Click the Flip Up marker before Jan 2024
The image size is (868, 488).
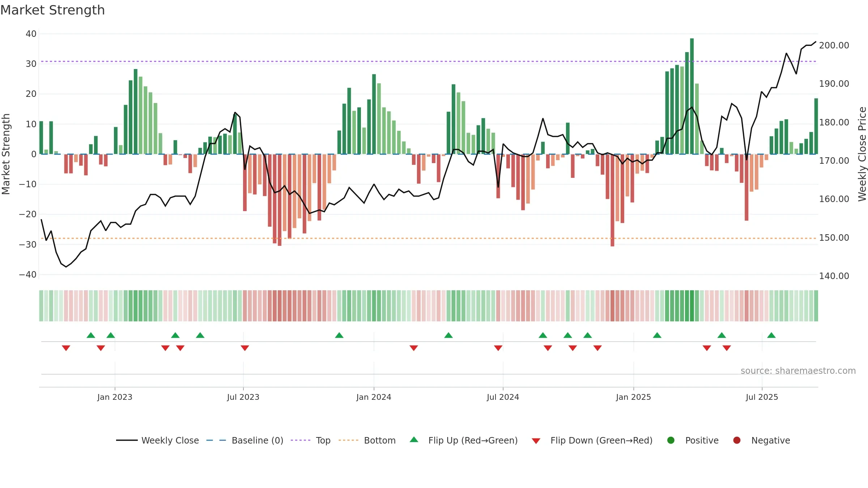pos(339,335)
